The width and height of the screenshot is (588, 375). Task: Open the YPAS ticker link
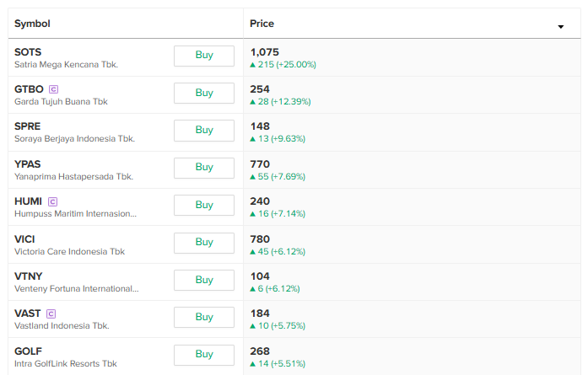click(x=28, y=164)
